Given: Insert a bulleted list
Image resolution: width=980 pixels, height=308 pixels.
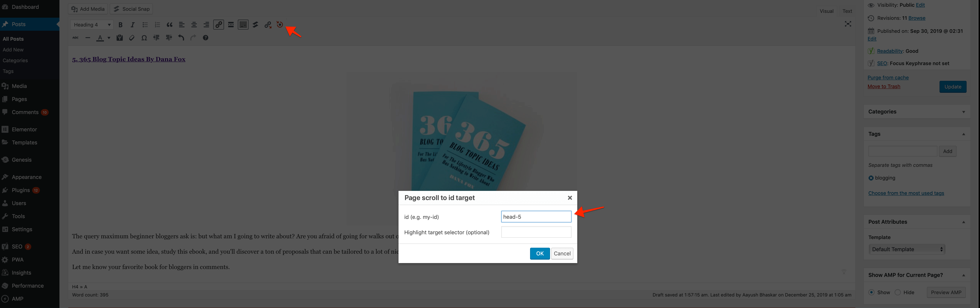Looking at the screenshot, I should pyautogui.click(x=145, y=25).
